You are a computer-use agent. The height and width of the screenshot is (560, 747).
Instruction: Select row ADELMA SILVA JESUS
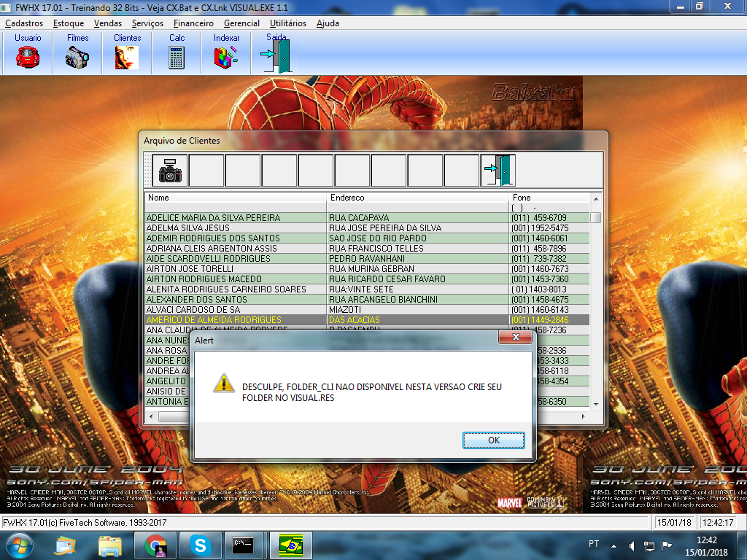(367, 228)
